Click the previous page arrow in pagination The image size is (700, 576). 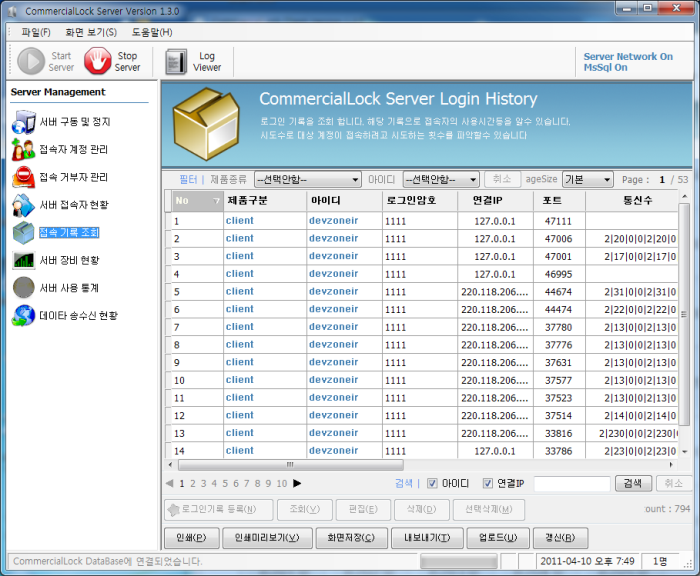click(x=170, y=483)
